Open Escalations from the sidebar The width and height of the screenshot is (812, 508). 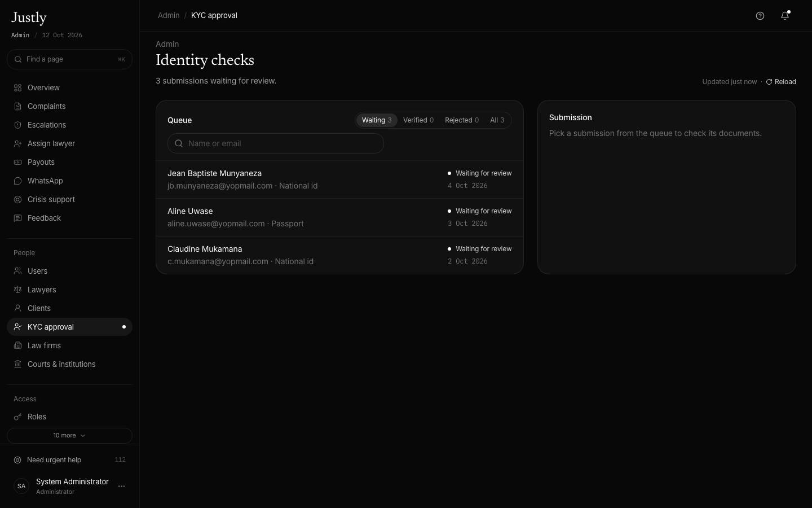[69, 125]
